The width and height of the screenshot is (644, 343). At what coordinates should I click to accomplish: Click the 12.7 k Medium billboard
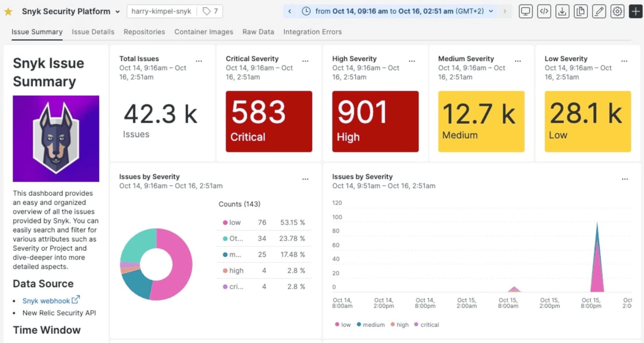click(481, 121)
